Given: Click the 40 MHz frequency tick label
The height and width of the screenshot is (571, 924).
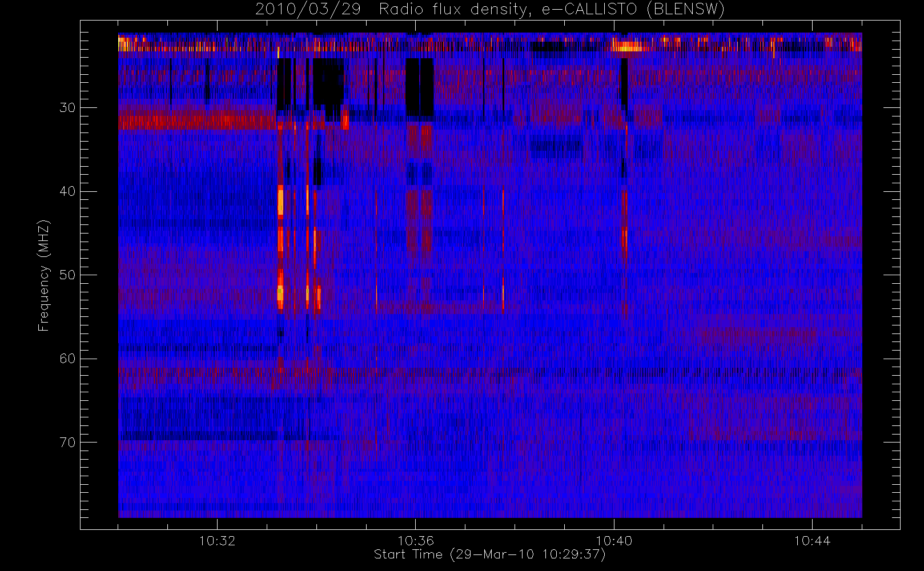Looking at the screenshot, I should coord(67,191).
